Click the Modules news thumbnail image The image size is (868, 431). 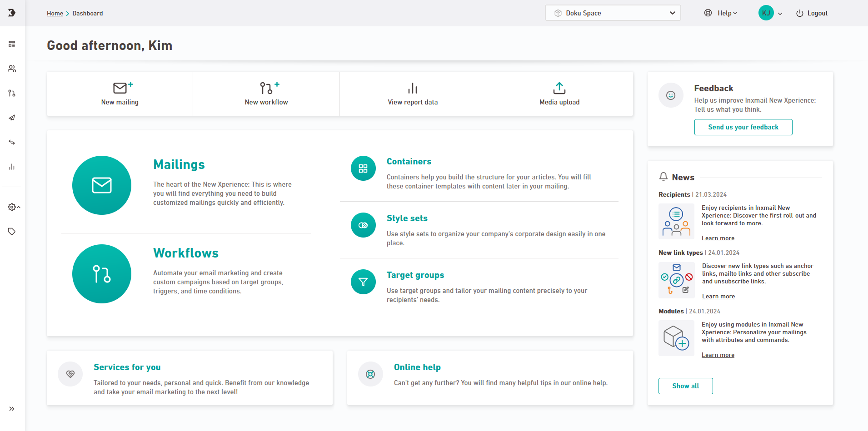(x=676, y=338)
